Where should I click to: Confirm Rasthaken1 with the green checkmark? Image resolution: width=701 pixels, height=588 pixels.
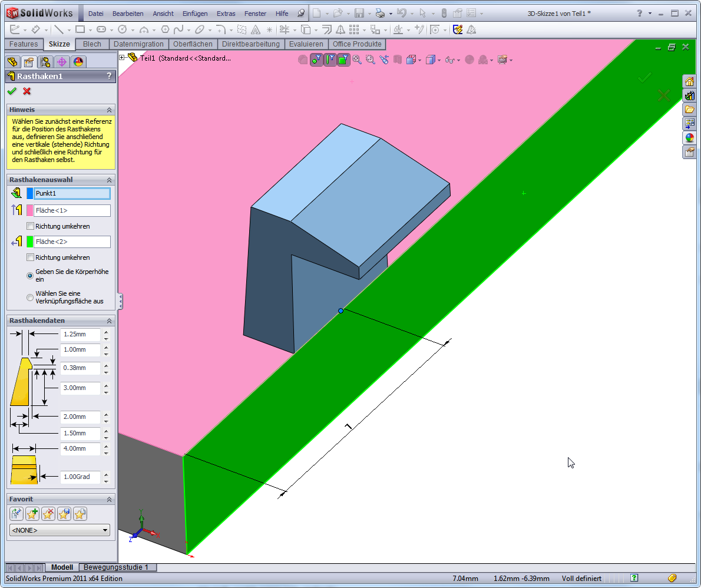11,91
